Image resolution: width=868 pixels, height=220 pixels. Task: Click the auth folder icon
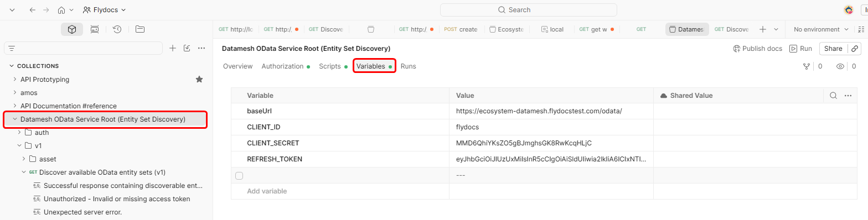[29, 133]
